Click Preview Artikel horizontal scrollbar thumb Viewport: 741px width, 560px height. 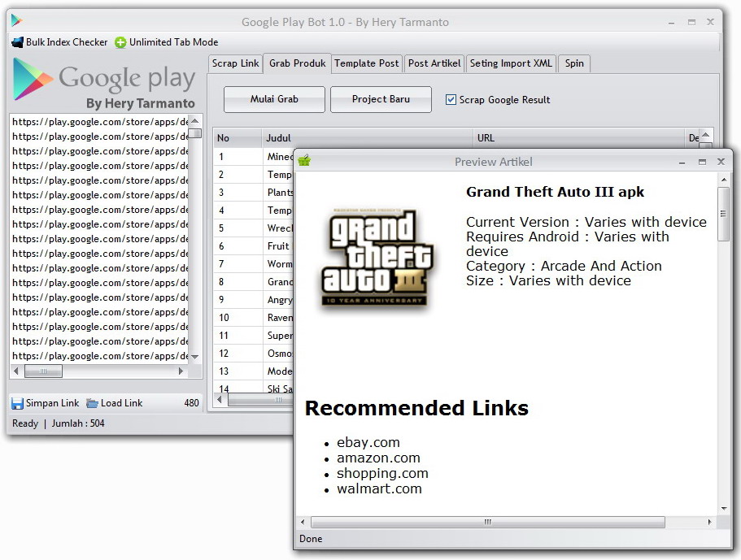pyautogui.click(x=488, y=522)
